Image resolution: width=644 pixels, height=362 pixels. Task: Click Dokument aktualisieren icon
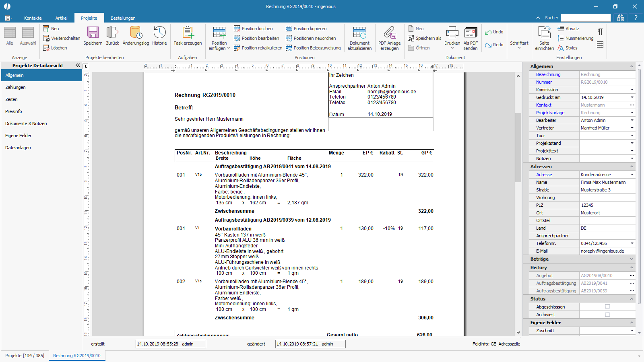(x=359, y=33)
